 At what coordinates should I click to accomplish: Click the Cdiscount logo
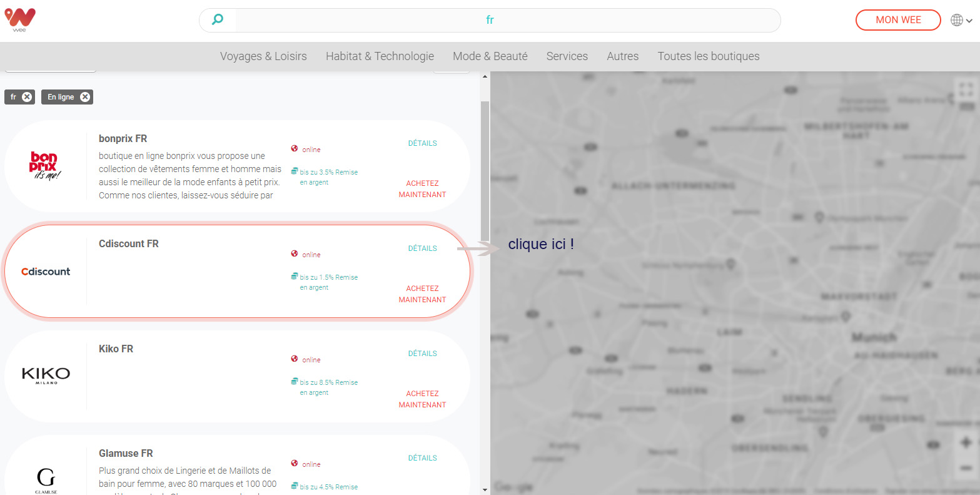click(46, 272)
